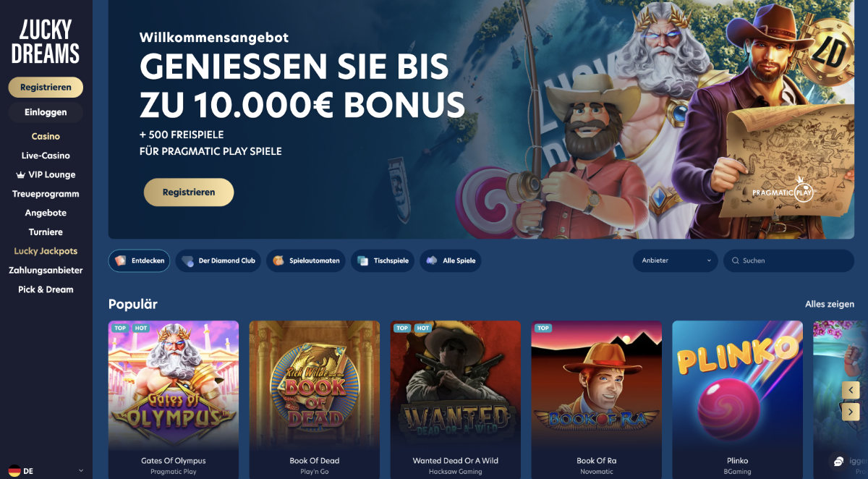Image resolution: width=868 pixels, height=479 pixels.
Task: Click the Einloggen button
Action: tap(46, 112)
